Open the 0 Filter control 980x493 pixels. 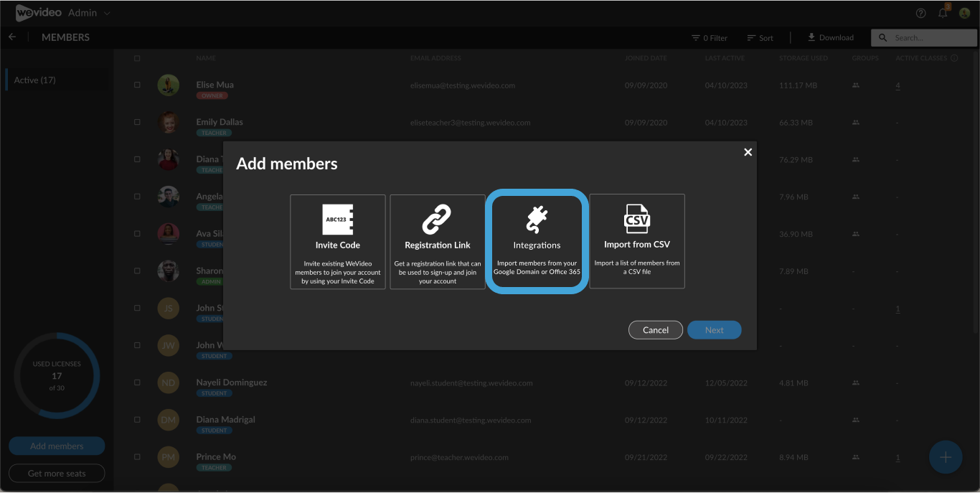(x=710, y=38)
